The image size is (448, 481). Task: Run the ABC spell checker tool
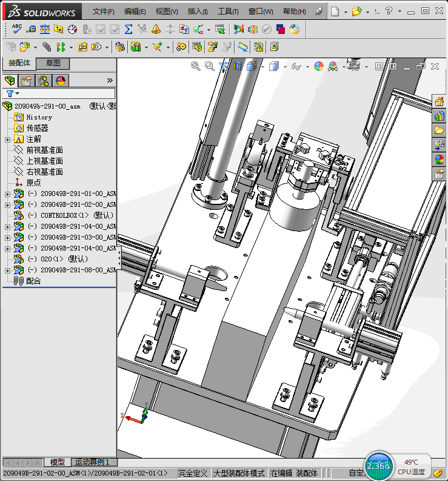pyautogui.click(x=16, y=29)
